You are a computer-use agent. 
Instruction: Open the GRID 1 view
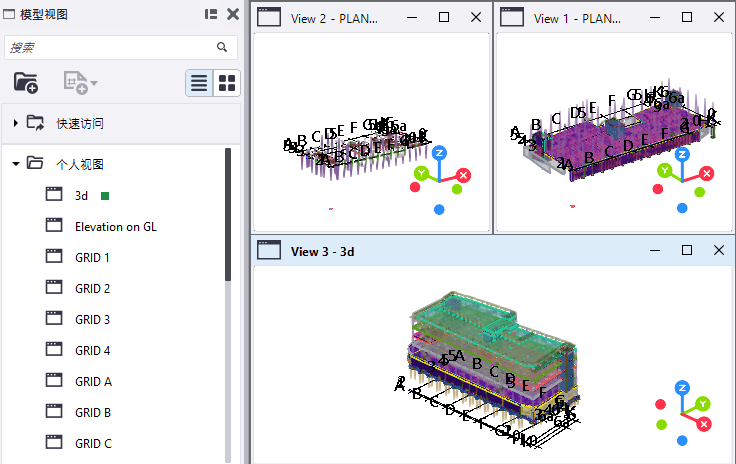[x=92, y=258]
